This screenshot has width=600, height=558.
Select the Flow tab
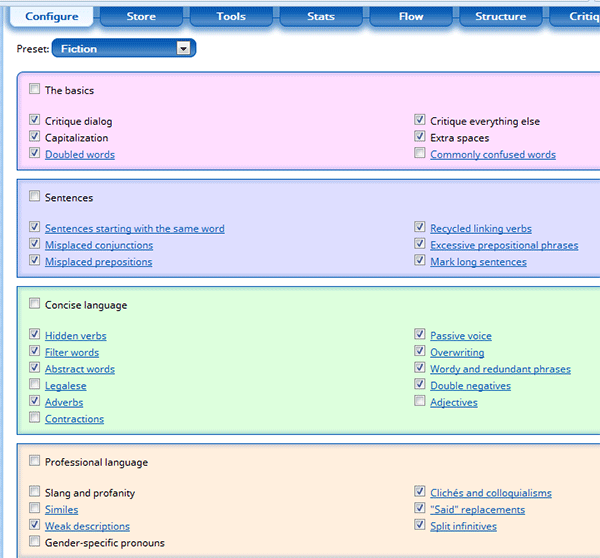point(411,16)
